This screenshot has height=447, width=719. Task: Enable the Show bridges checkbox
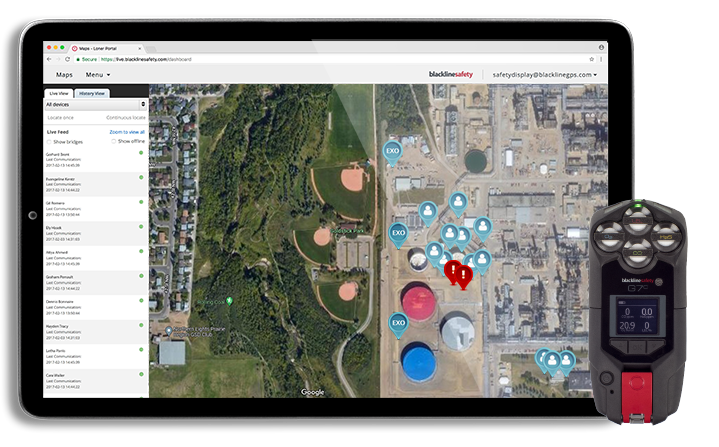50,141
